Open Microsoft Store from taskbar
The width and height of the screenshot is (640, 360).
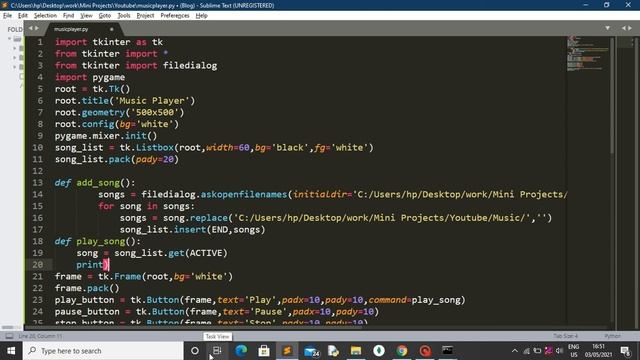click(x=264, y=351)
